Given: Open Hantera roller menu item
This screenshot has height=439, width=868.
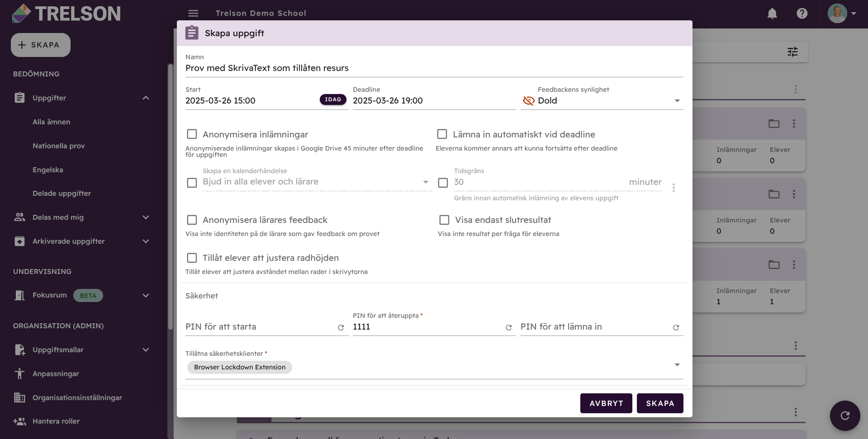Looking at the screenshot, I should coord(56,421).
